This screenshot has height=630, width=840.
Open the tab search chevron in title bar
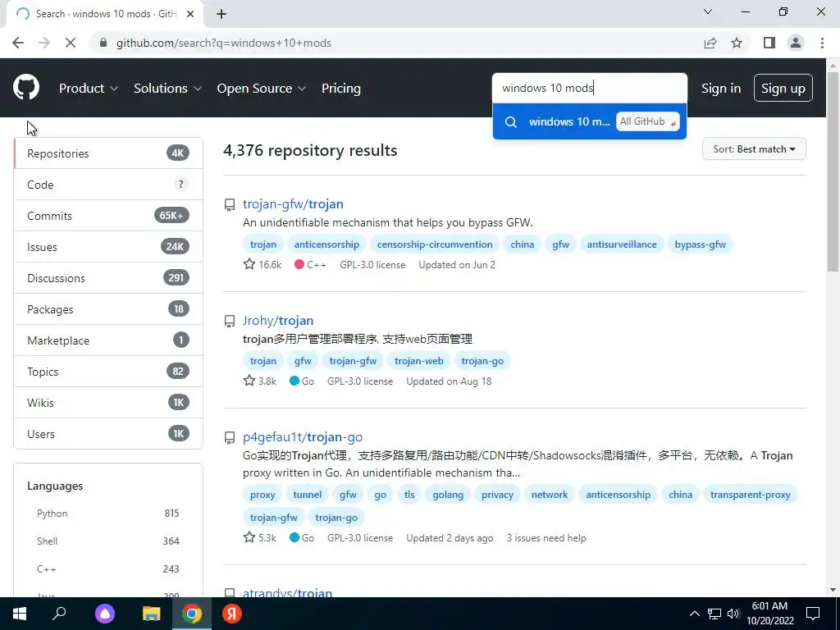708,11
